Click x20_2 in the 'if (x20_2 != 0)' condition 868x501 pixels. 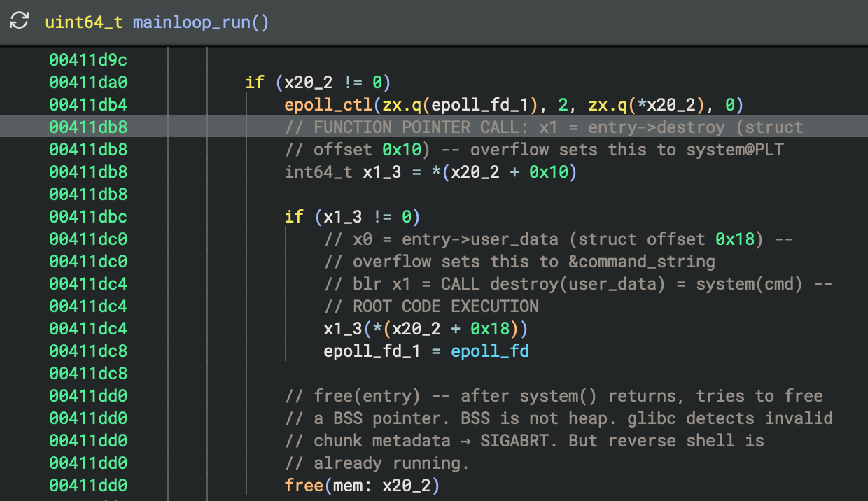(x=309, y=83)
